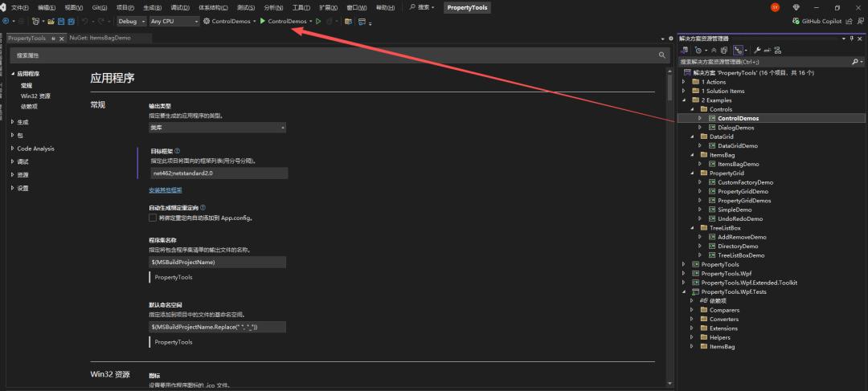Open the output type combo box
This screenshot has width=868, height=391.
click(218, 127)
